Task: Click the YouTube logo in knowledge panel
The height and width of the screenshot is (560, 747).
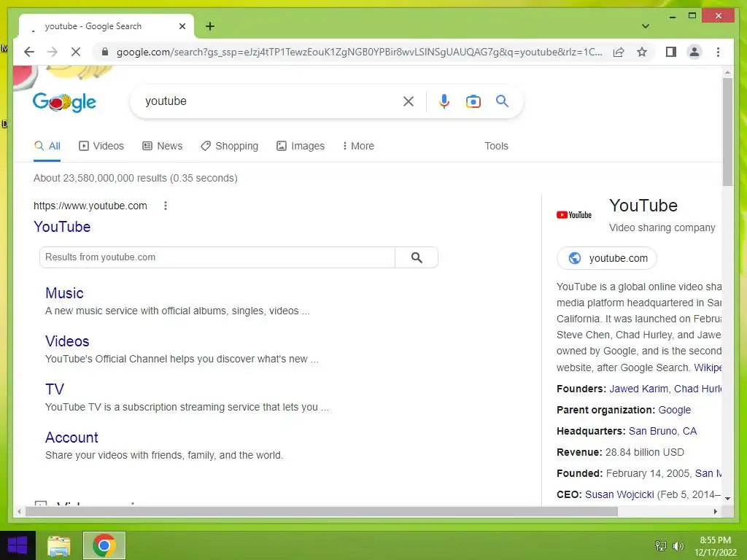Action: click(573, 215)
